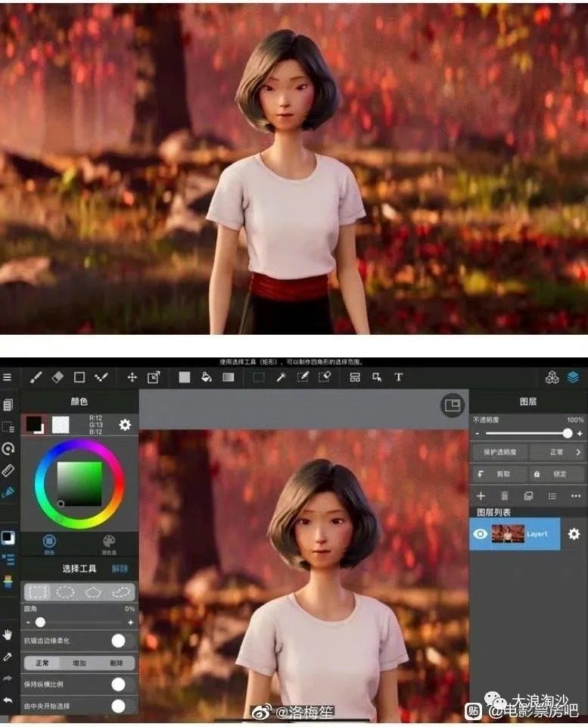This screenshot has height=727, width=588.
Task: Open the canvas navigator preview button
Action: point(452,406)
